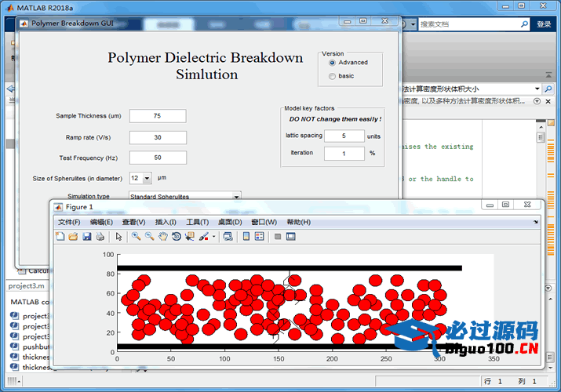Choose the Data Cursor tool
Image resolution: width=561 pixels, height=392 pixels.
pyautogui.click(x=189, y=237)
